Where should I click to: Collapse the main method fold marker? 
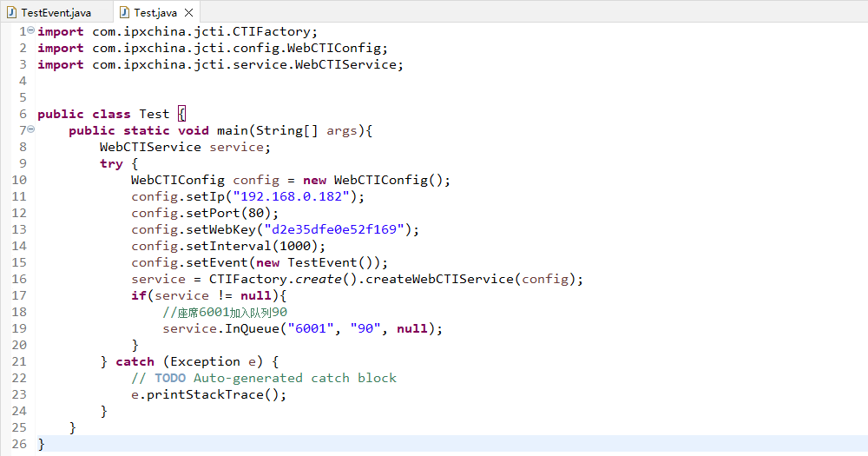[31, 130]
